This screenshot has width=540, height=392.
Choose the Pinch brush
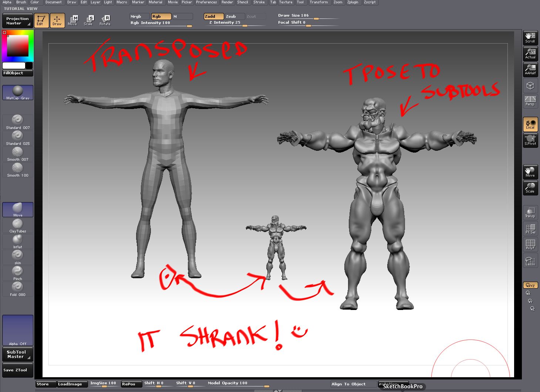[17, 273]
